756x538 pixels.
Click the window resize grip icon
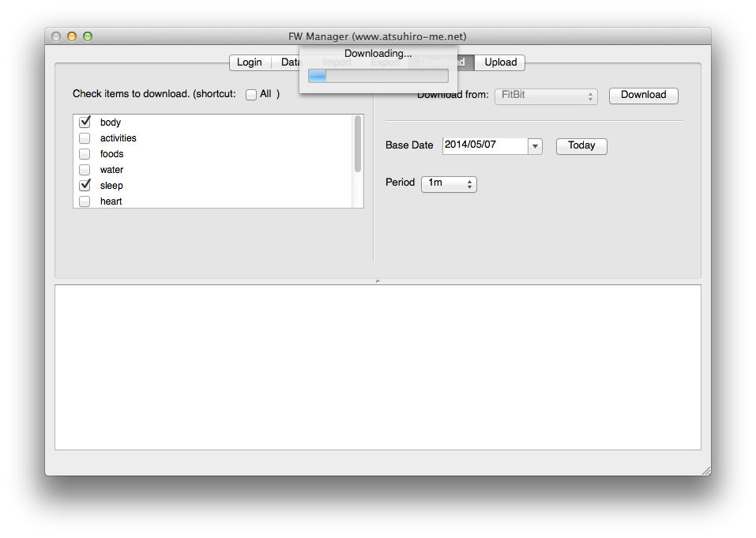pos(706,471)
